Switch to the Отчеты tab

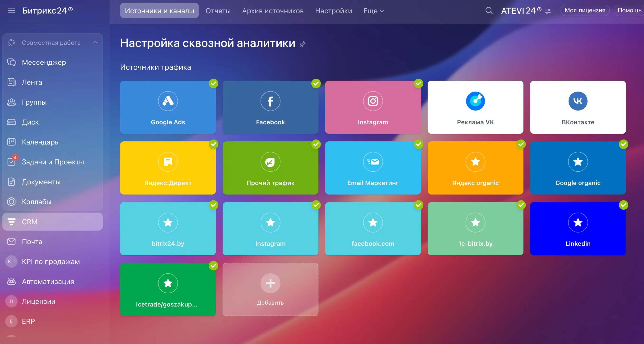click(218, 11)
